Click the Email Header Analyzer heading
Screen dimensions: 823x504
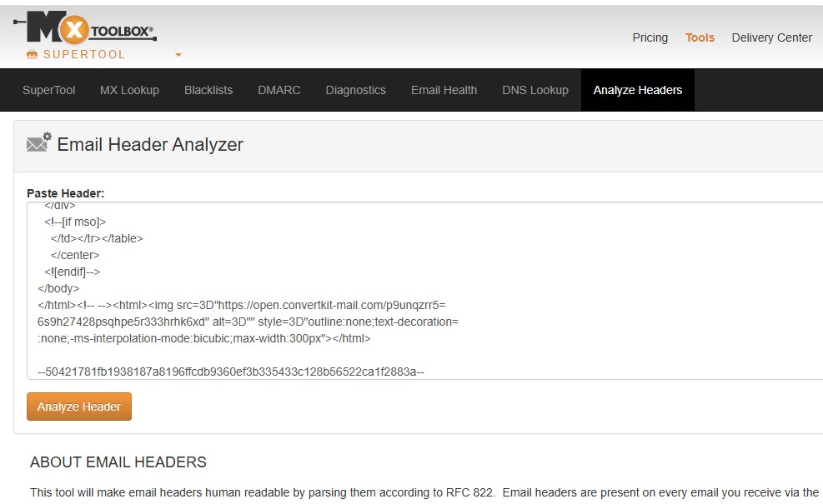150,144
